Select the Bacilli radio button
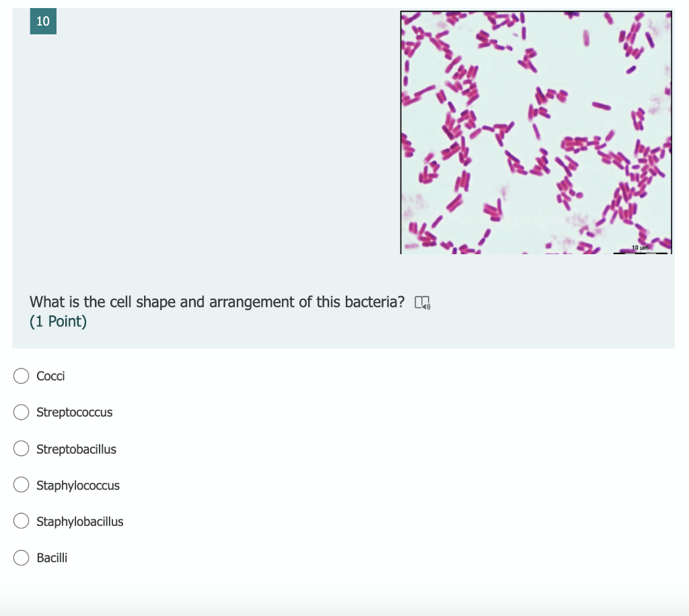The image size is (689, 616). tap(21, 557)
